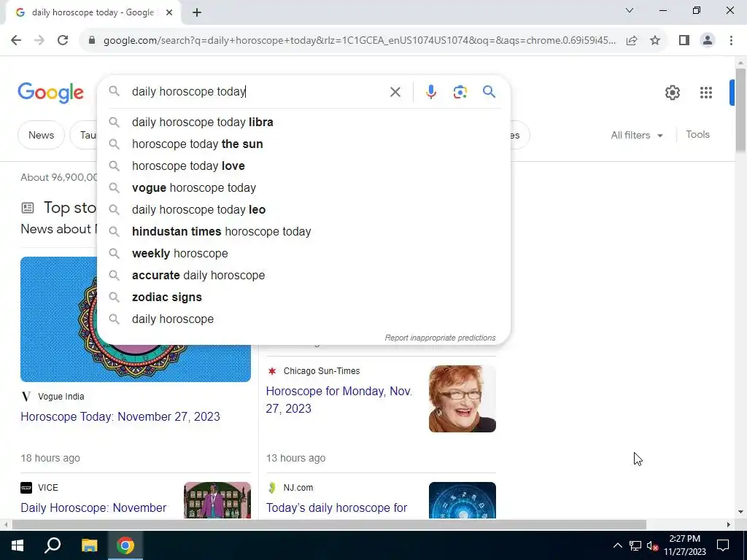
Task: Open the muted volume tray icon
Action: pos(652,545)
